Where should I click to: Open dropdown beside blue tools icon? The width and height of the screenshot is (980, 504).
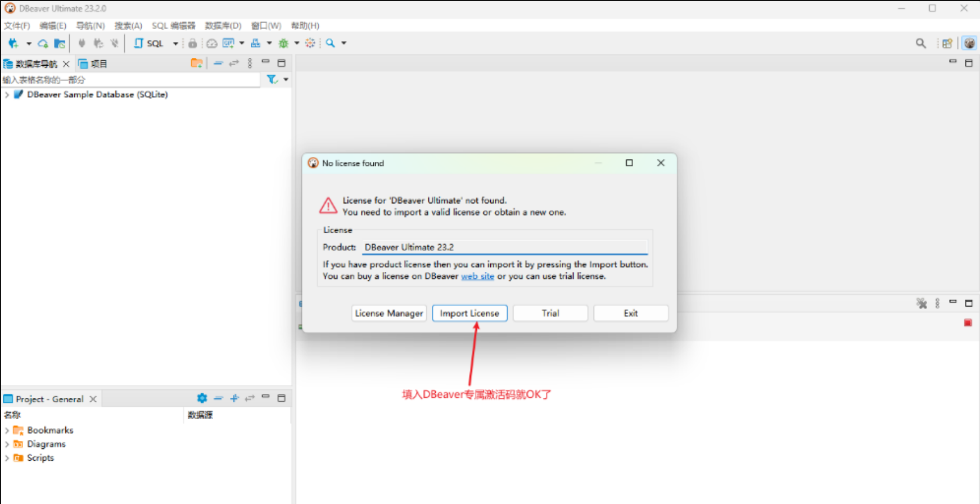[269, 43]
